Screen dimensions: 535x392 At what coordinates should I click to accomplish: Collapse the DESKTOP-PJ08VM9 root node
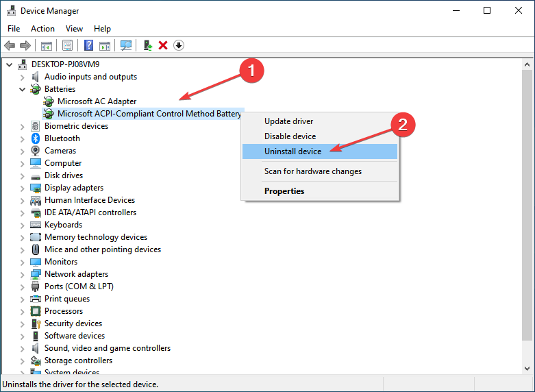9,64
